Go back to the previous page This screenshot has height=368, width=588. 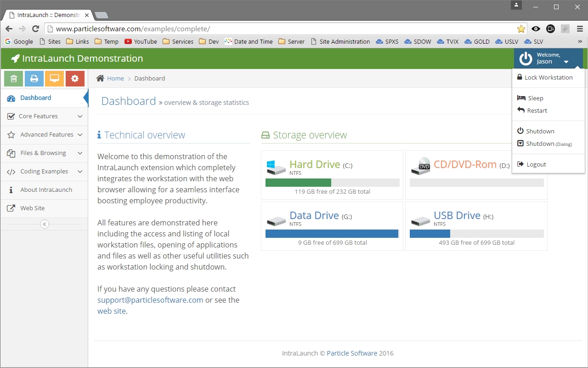coord(9,29)
